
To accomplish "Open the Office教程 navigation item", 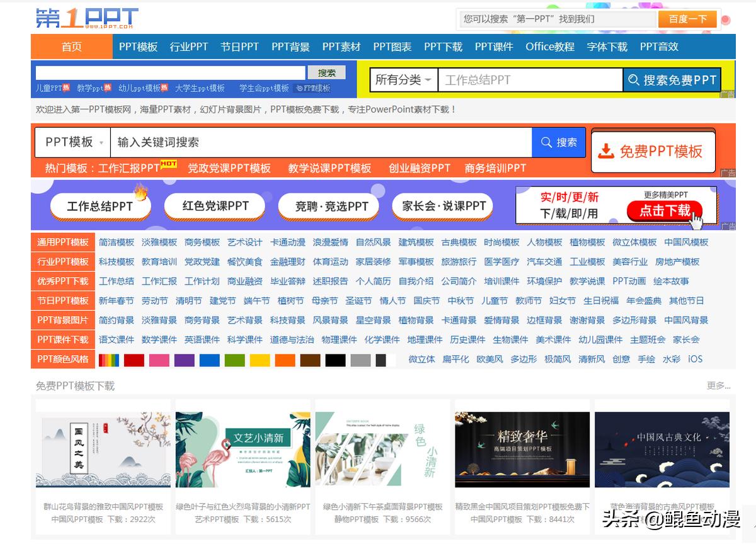I will tap(550, 47).
